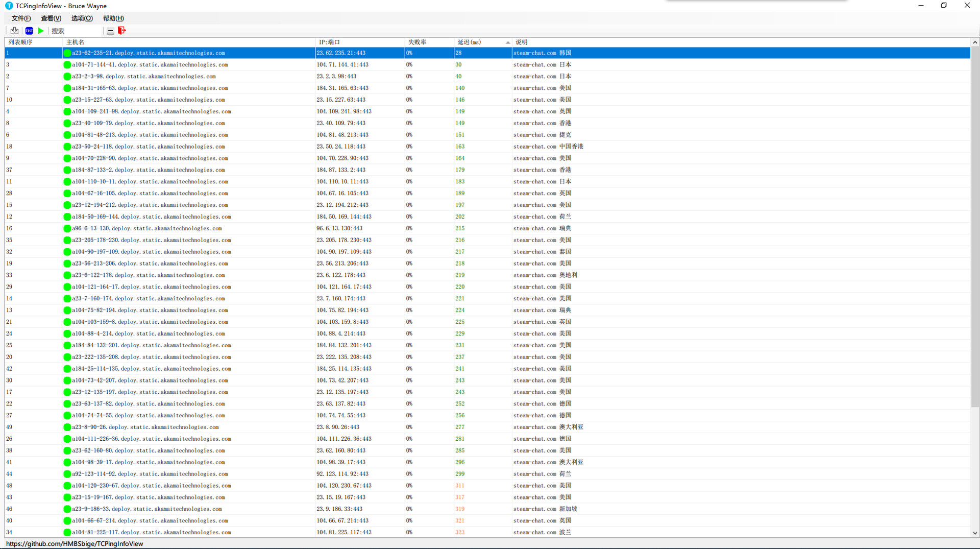Click the blue TEST toolbar icon

29,31
